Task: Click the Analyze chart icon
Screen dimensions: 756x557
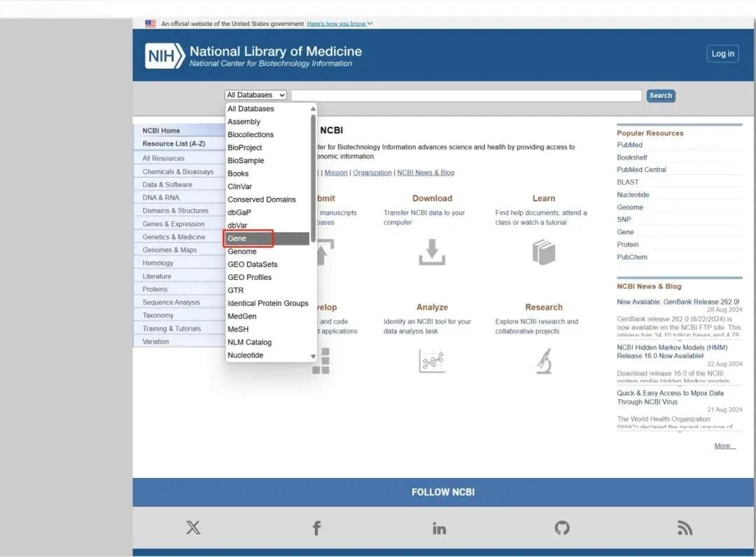Action: coord(432,360)
